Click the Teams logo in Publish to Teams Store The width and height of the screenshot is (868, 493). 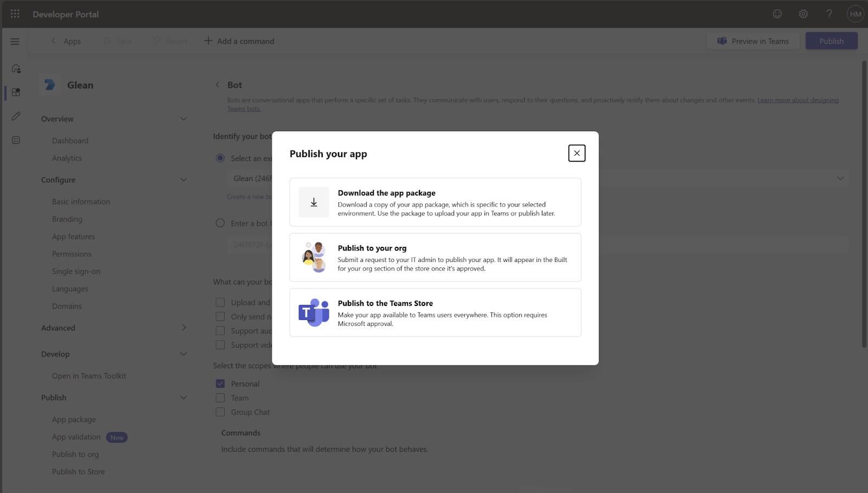pos(314,312)
